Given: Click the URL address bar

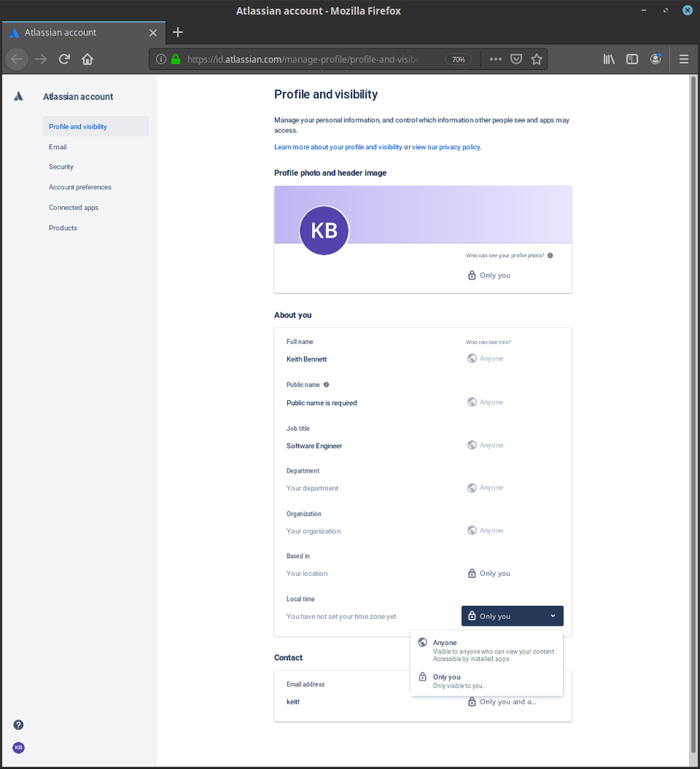Looking at the screenshot, I should (304, 59).
